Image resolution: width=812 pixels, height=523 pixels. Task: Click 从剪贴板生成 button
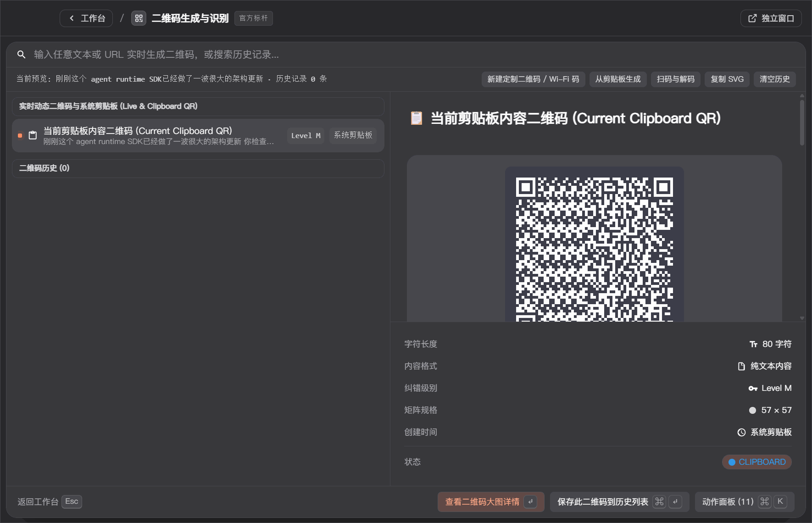click(618, 79)
